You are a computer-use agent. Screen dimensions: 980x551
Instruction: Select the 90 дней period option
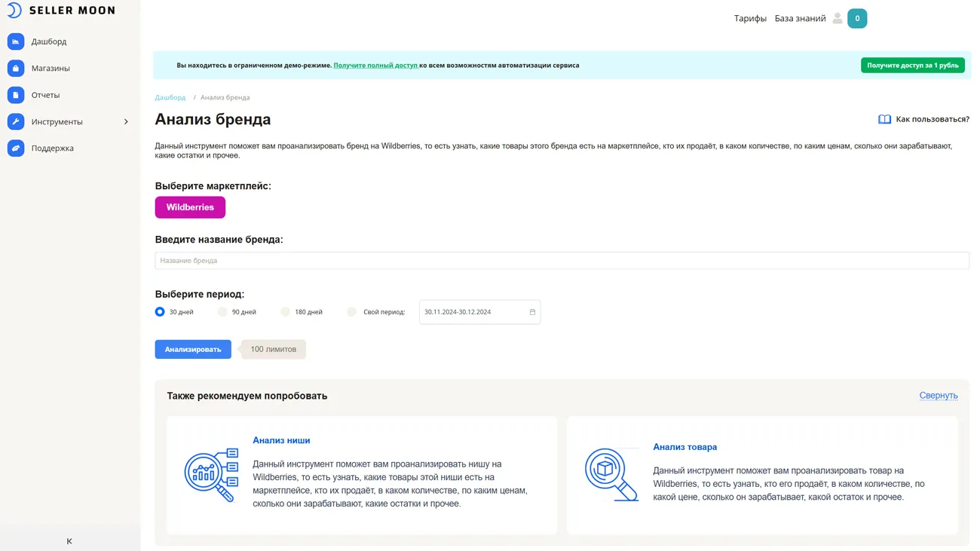[222, 312]
